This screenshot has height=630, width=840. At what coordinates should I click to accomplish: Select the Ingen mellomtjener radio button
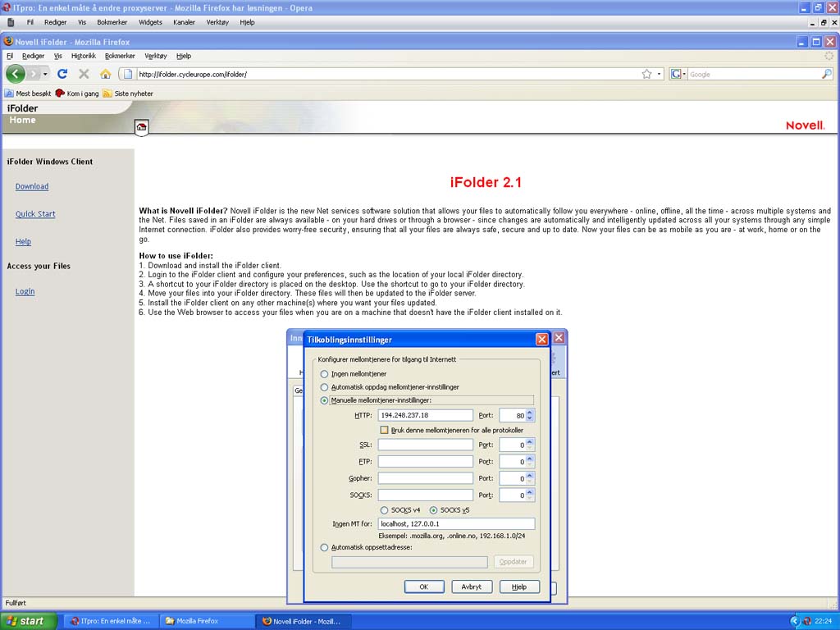tap(324, 374)
